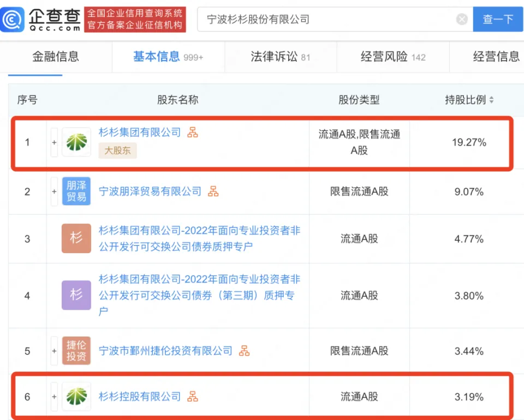Switch to the 金融信息 tab

pos(56,57)
